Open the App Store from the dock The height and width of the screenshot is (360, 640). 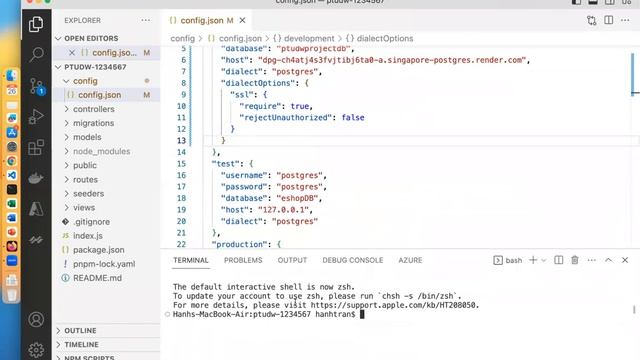[x=11, y=132]
